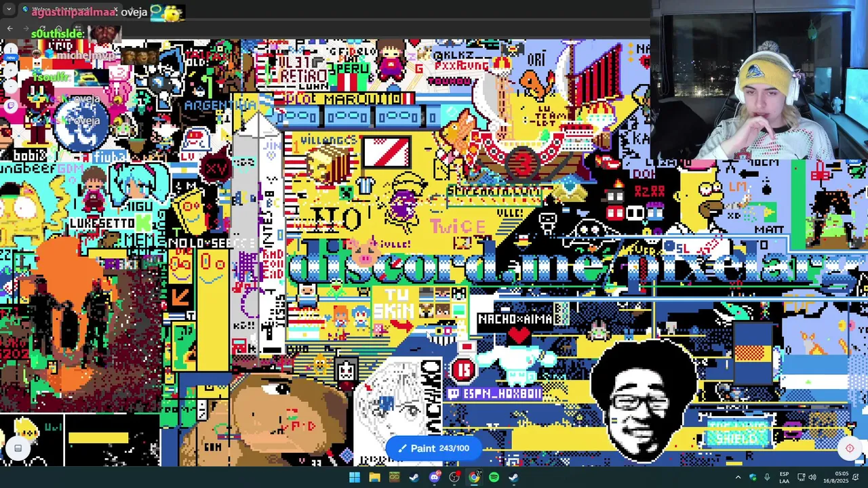Click the afro face with glasses pixel art

[x=643, y=400]
